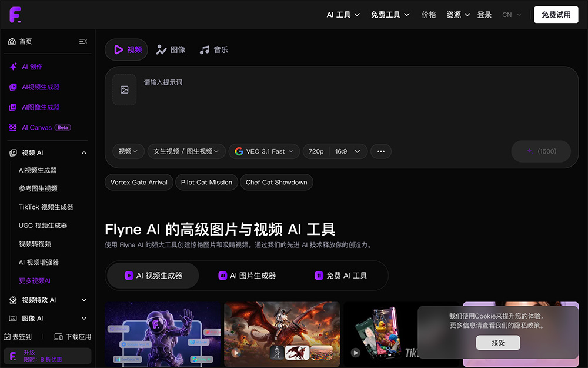
Task: Click the image upload placeholder icon
Action: [x=125, y=89]
